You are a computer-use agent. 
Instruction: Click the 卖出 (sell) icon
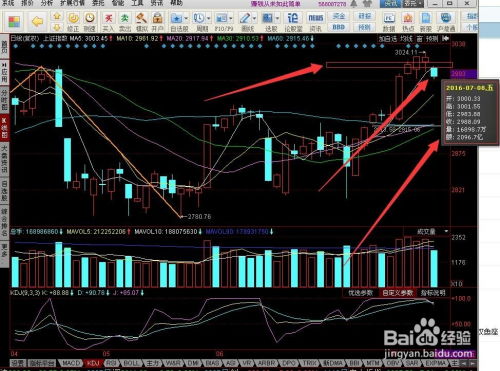pos(125,22)
